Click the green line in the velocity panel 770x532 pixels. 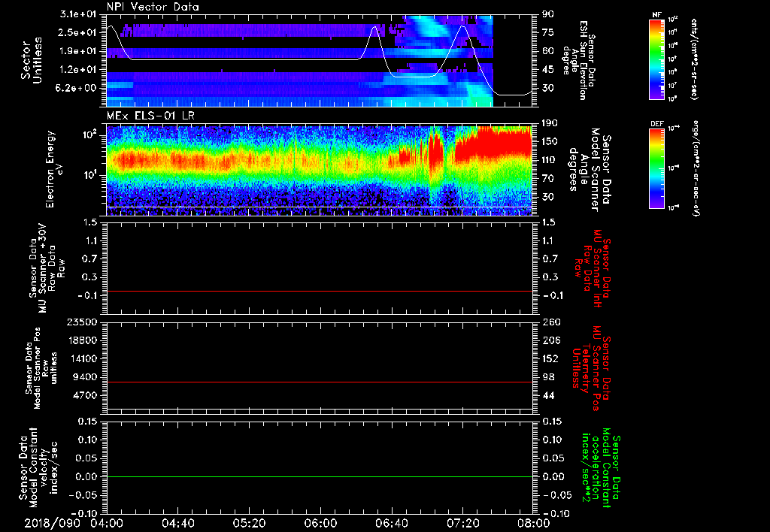[x=320, y=476]
